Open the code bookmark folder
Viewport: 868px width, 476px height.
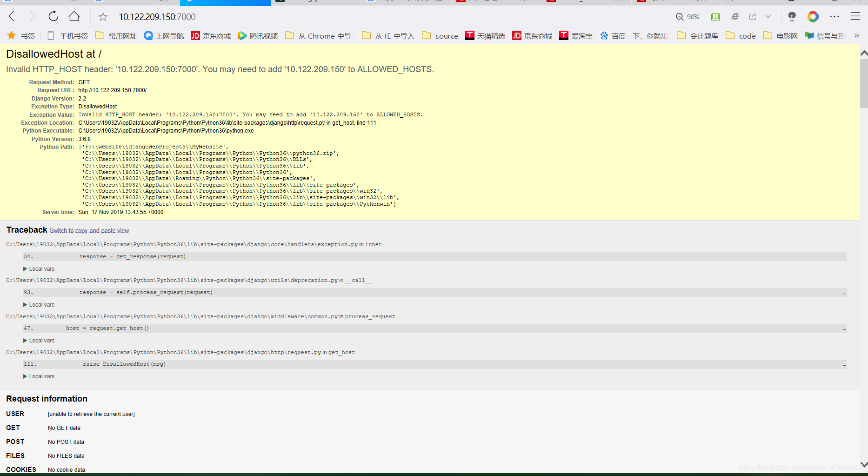(741, 36)
